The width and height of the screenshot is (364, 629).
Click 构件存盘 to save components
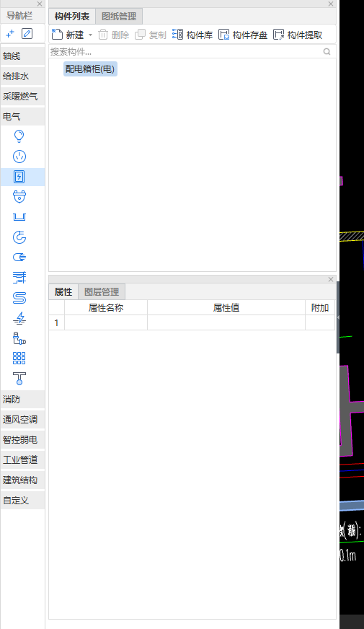coord(243,35)
